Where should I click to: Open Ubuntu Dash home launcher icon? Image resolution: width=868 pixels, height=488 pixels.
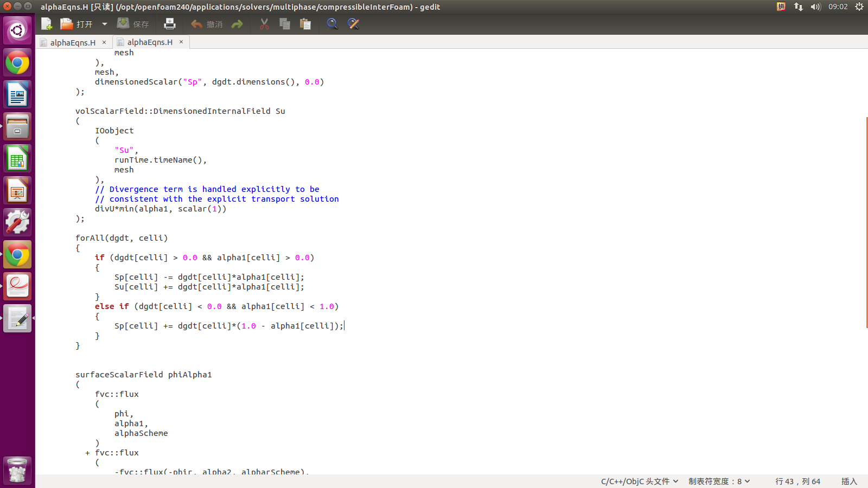tap(17, 30)
